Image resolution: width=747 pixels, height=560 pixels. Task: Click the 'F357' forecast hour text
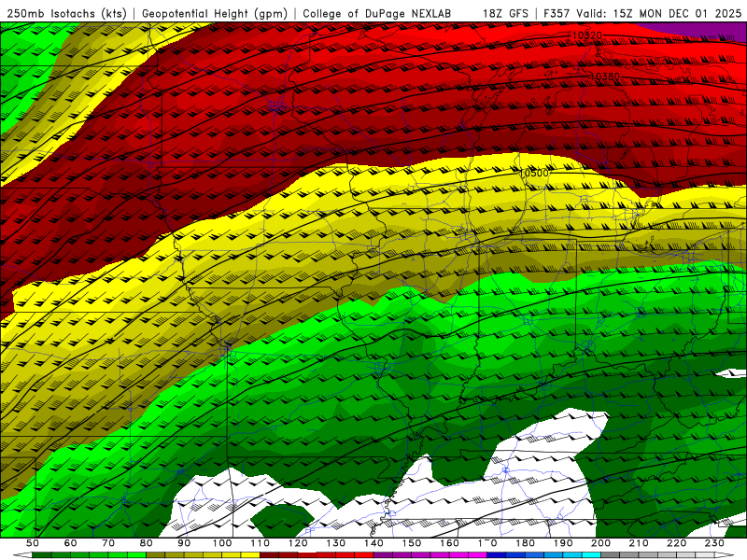(x=557, y=13)
